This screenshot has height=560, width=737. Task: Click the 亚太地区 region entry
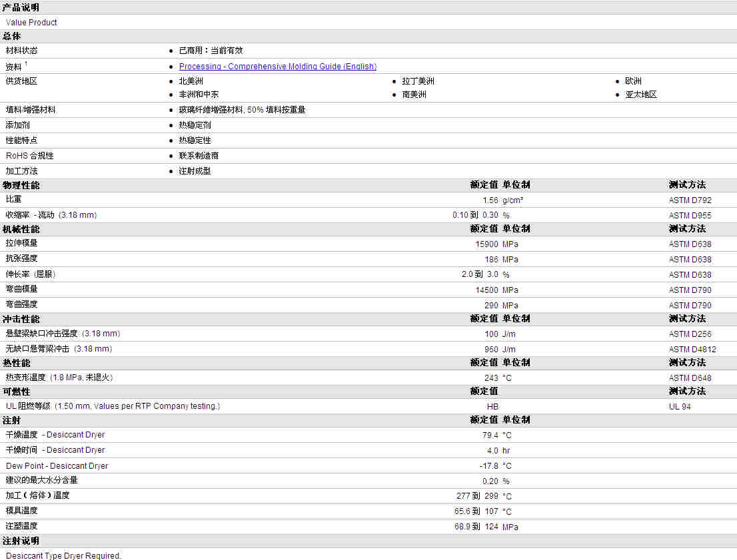641,94
